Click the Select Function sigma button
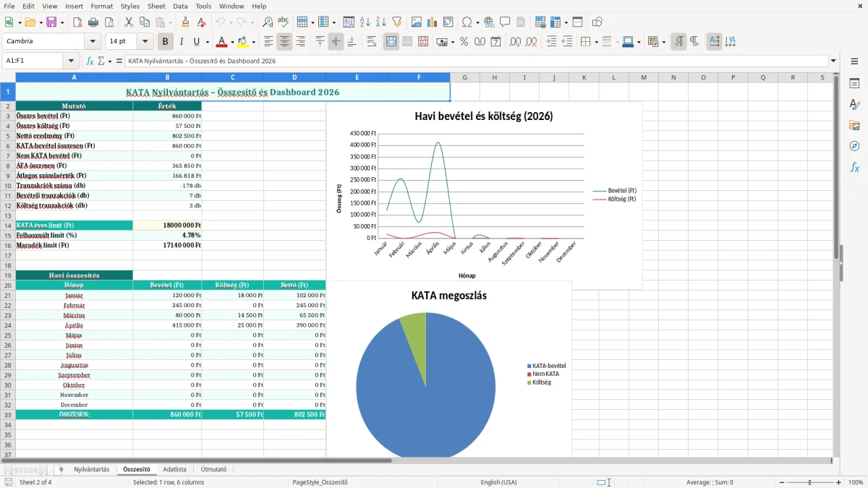Viewport: 868px width, 488px height. point(101,61)
